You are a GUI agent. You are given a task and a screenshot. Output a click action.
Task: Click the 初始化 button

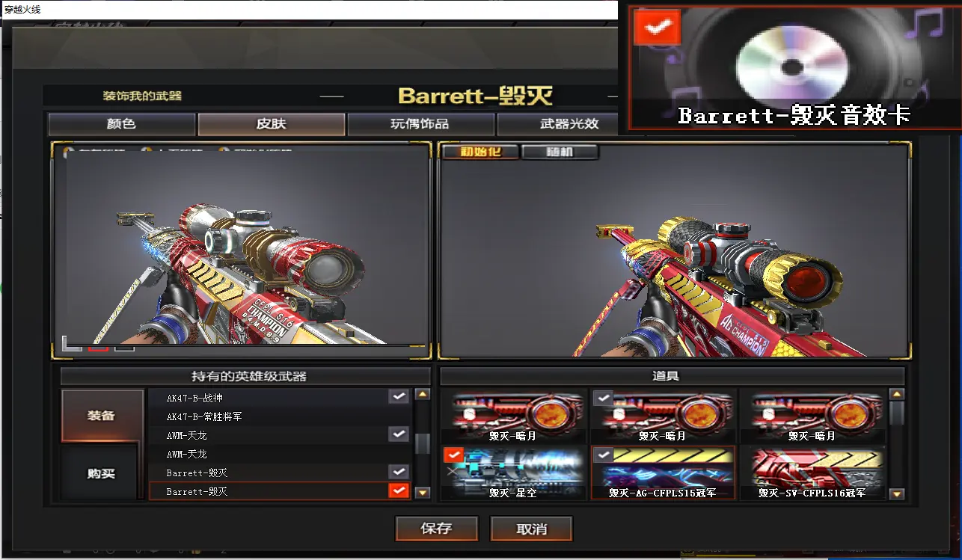coord(480,153)
